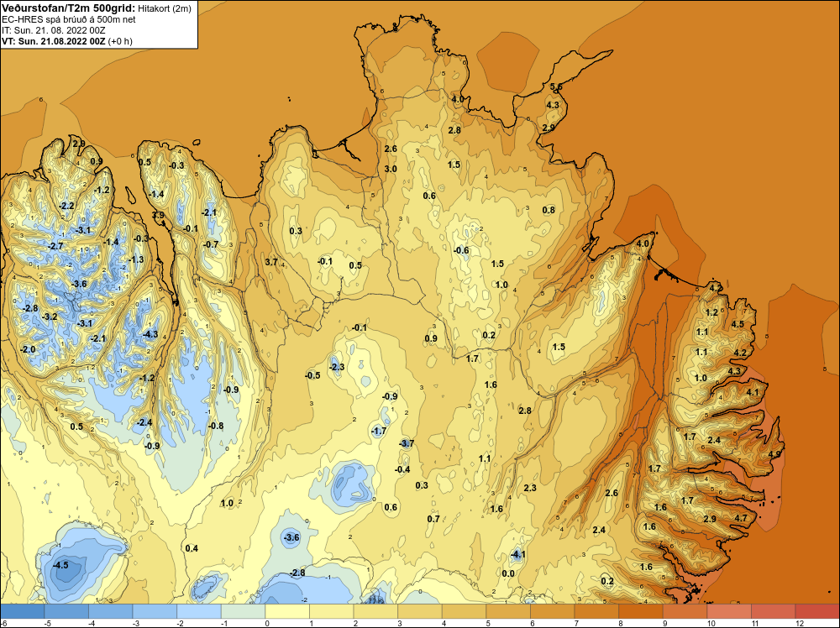Click the -0.8 temperature value on the map
Image resolution: width=840 pixels, height=628 pixels.
215,427
